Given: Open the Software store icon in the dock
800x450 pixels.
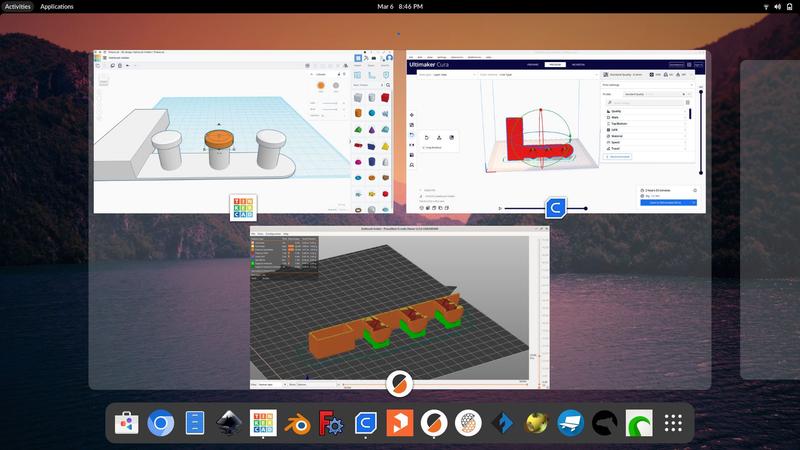Looking at the screenshot, I should tap(127, 423).
